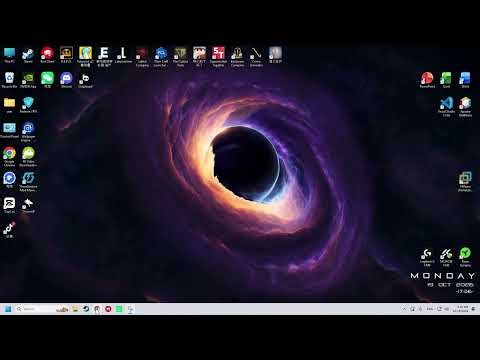Open File Explorer from the taskbar
Screen dimensions: 480x360
pos(75,309)
